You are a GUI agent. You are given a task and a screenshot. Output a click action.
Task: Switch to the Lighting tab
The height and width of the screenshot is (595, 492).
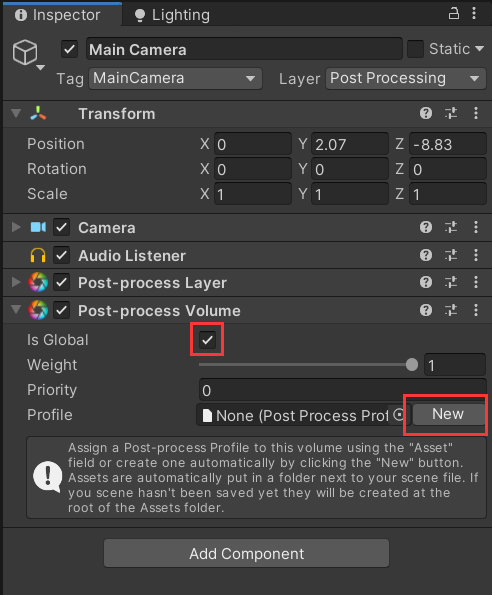tap(172, 15)
